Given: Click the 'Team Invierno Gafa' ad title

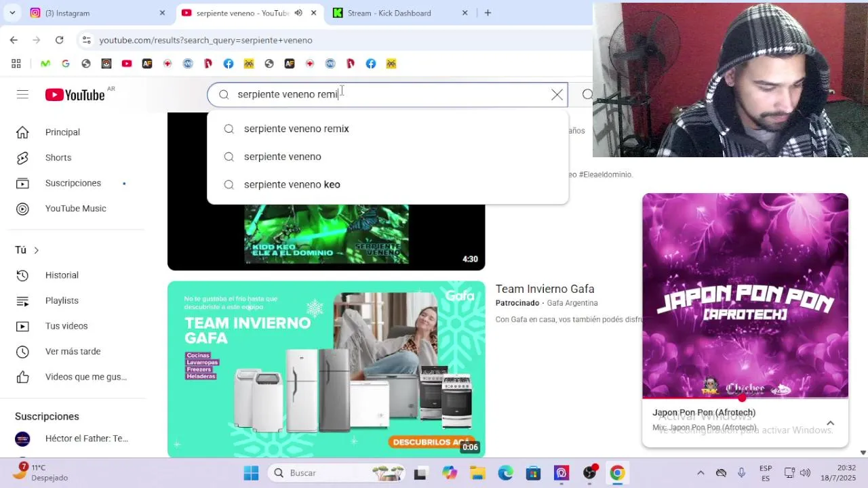Looking at the screenshot, I should 545,289.
